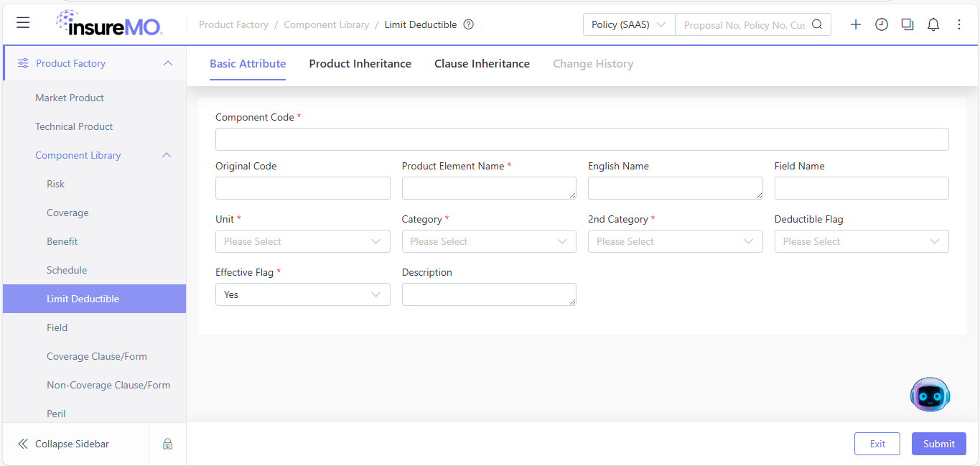Click the double-chevron collapse sidebar icon
The height and width of the screenshot is (466, 980).
click(x=23, y=444)
